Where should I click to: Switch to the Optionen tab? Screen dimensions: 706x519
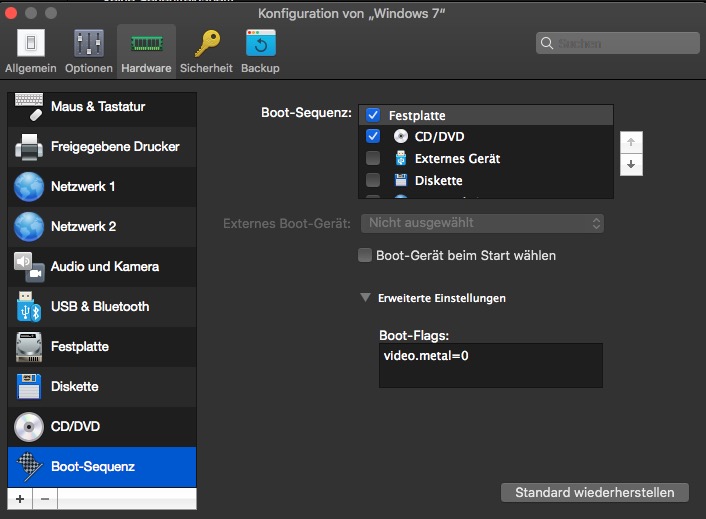point(89,51)
